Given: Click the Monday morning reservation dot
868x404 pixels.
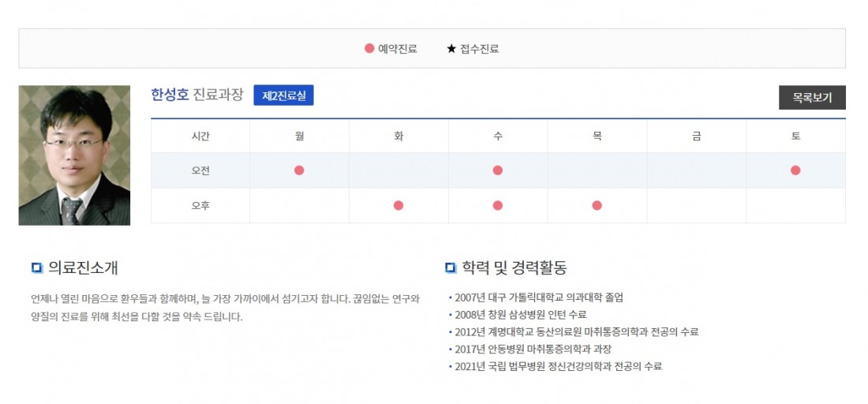Looking at the screenshot, I should point(299,170).
